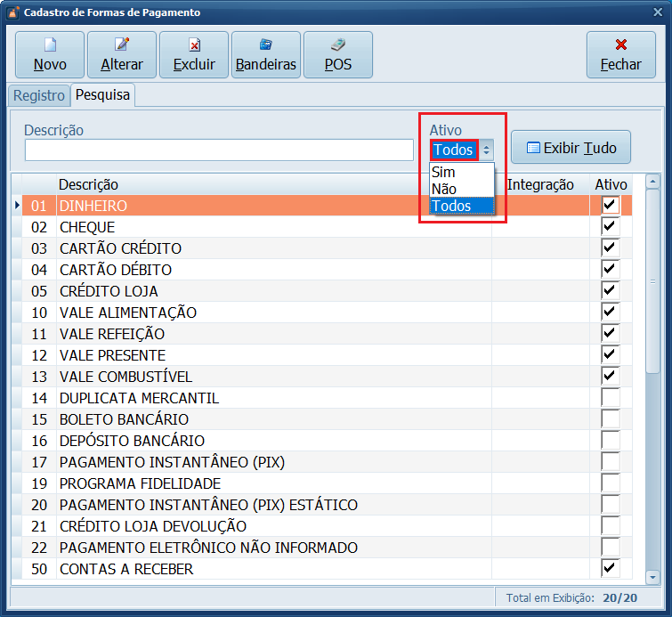Switch to the Pesquisa tab
672x617 pixels.
click(102, 94)
